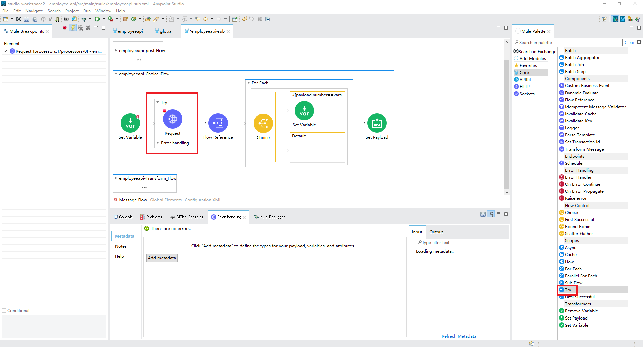Image resolution: width=644 pixels, height=348 pixels.
Task: Open the Project menu
Action: point(72,11)
